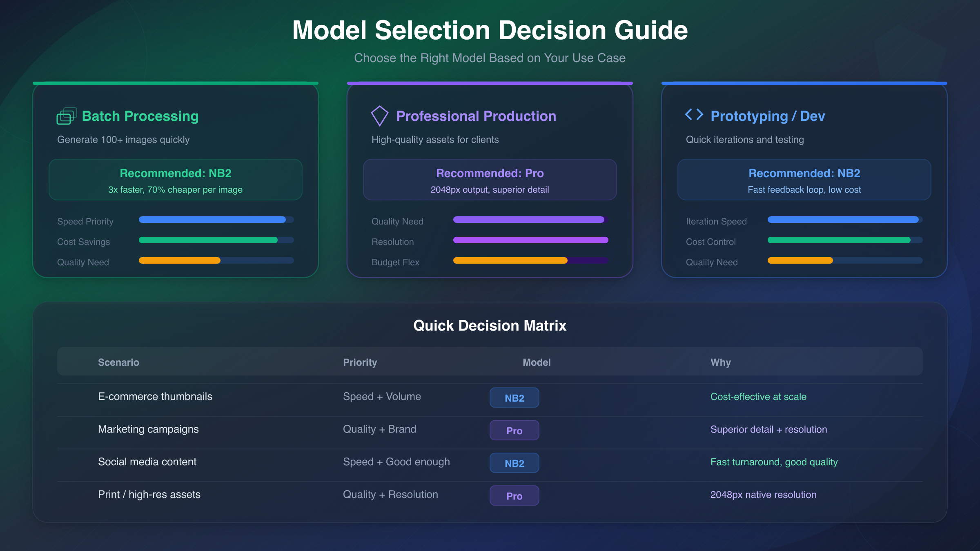
Task: Click the Model column header
Action: click(x=537, y=362)
